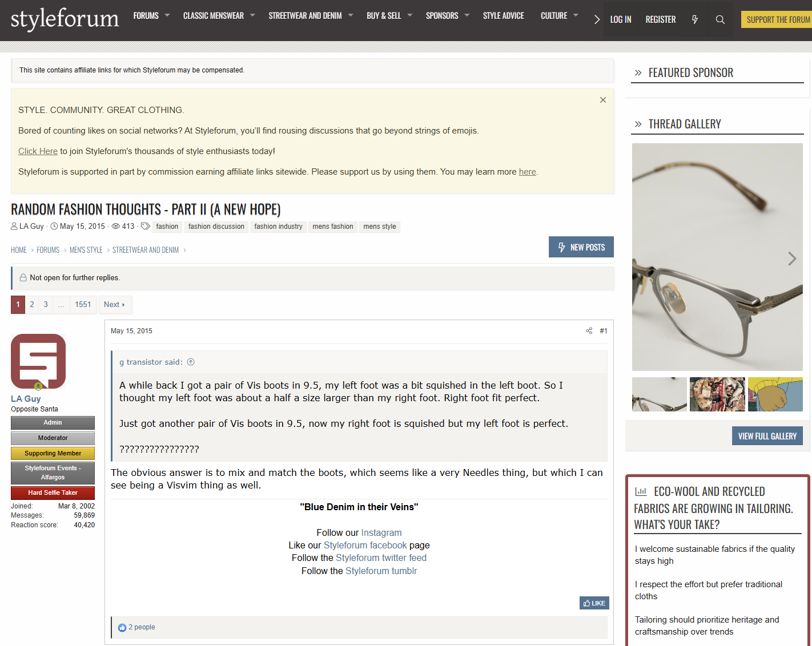
Task: Click LA Guy's avatar image
Action: click(x=38, y=361)
